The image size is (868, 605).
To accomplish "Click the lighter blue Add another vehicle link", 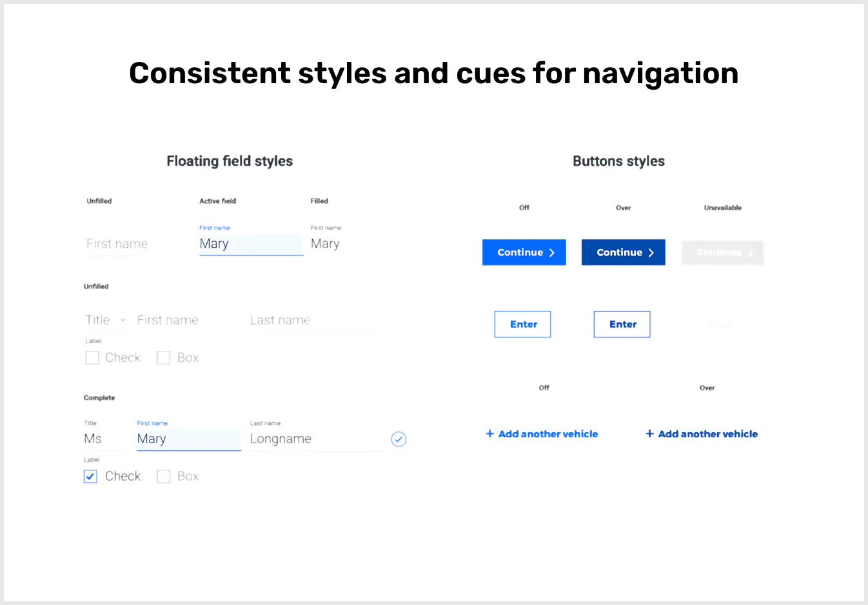I will [542, 434].
